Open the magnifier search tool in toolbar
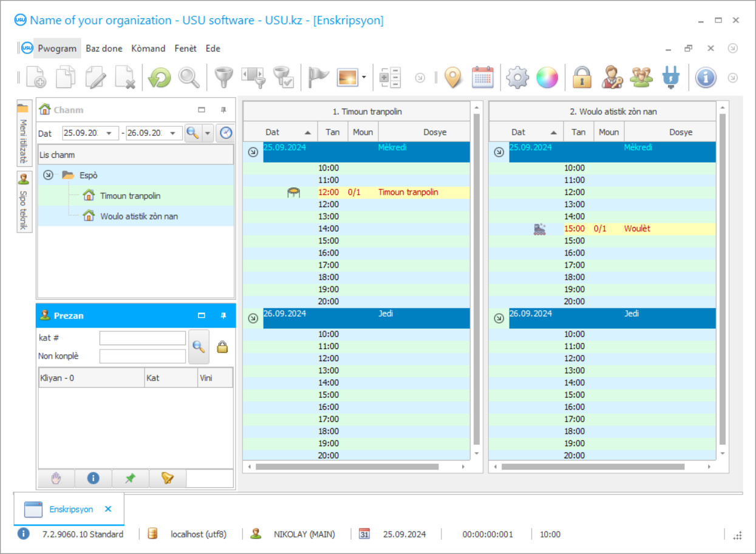The width and height of the screenshot is (756, 554). coord(189,78)
